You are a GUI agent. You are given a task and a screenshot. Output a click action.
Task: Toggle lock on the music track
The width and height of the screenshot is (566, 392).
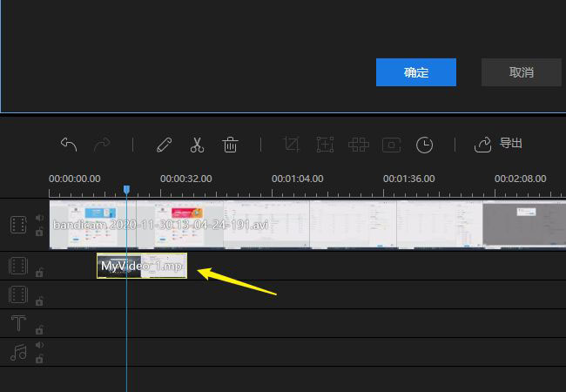39,358
